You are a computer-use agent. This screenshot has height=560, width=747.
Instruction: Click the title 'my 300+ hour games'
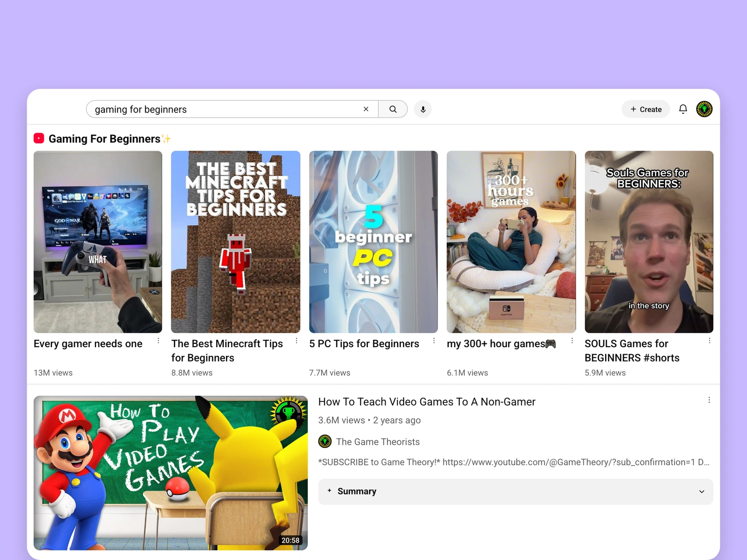point(501,344)
